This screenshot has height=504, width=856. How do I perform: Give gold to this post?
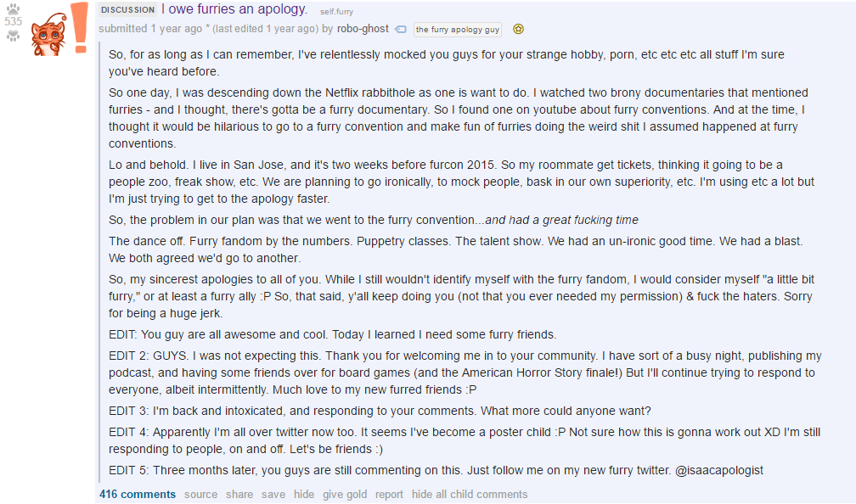click(x=345, y=494)
